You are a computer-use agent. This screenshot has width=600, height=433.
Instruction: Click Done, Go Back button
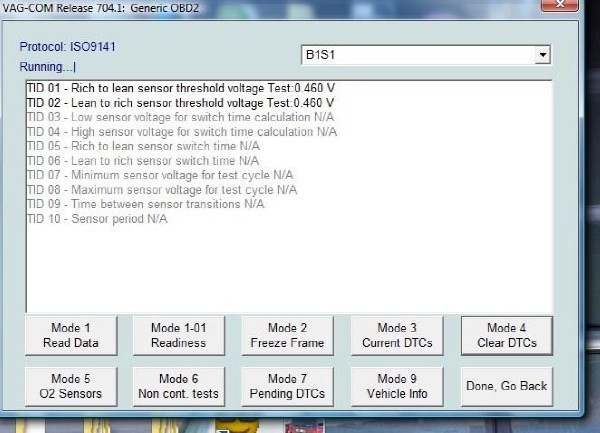pyautogui.click(x=507, y=386)
